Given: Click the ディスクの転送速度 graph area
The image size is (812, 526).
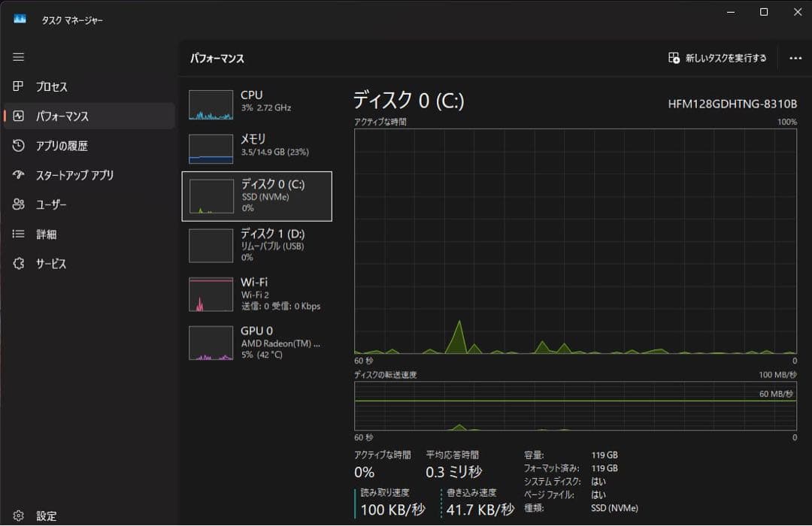Looking at the screenshot, I should (x=575, y=406).
